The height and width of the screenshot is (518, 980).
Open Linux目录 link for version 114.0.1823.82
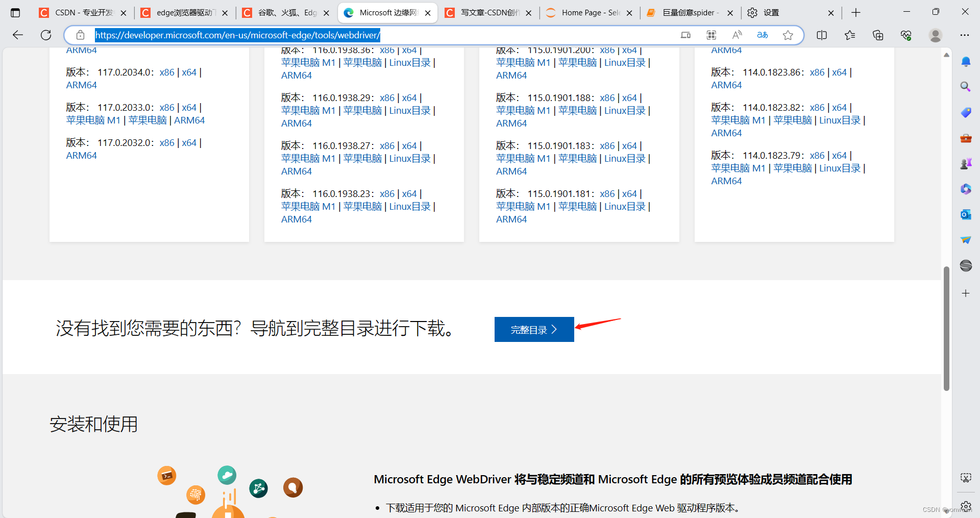click(840, 120)
